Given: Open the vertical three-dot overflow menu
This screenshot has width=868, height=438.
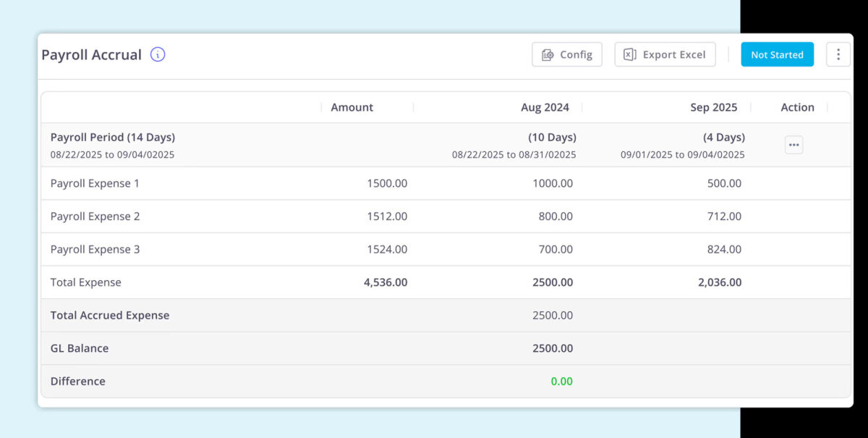Looking at the screenshot, I should point(838,54).
